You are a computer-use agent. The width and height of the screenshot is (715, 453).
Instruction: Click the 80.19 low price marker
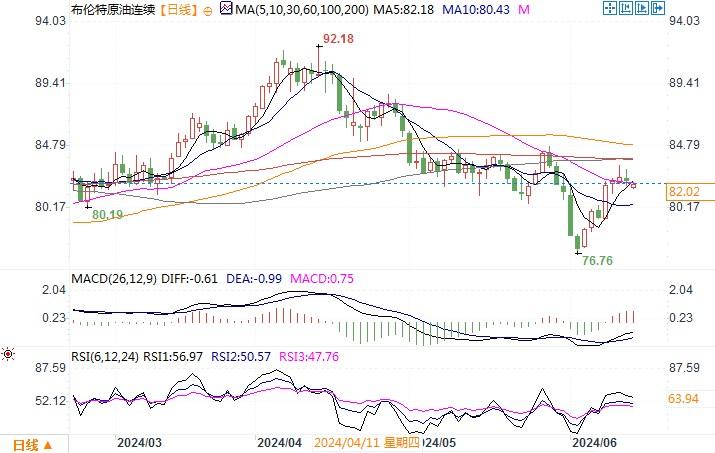coord(108,214)
